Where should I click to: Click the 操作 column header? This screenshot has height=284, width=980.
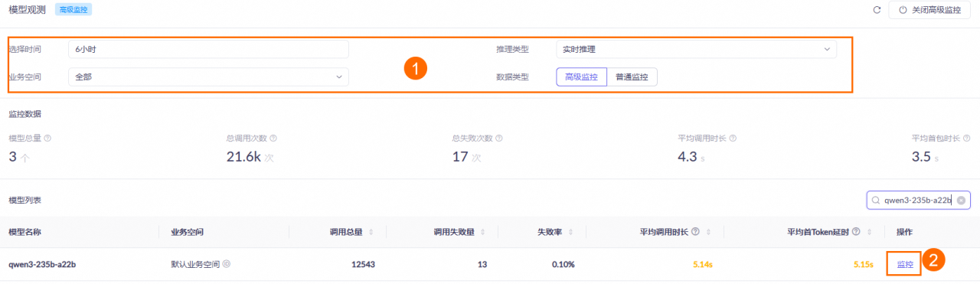[x=904, y=232]
